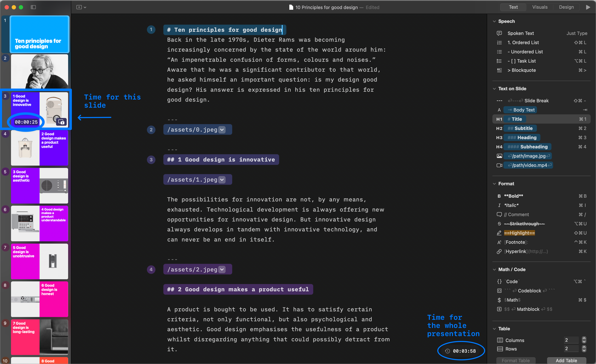Click the Highlight pen icon
The height and width of the screenshot is (364, 596).
499,233
